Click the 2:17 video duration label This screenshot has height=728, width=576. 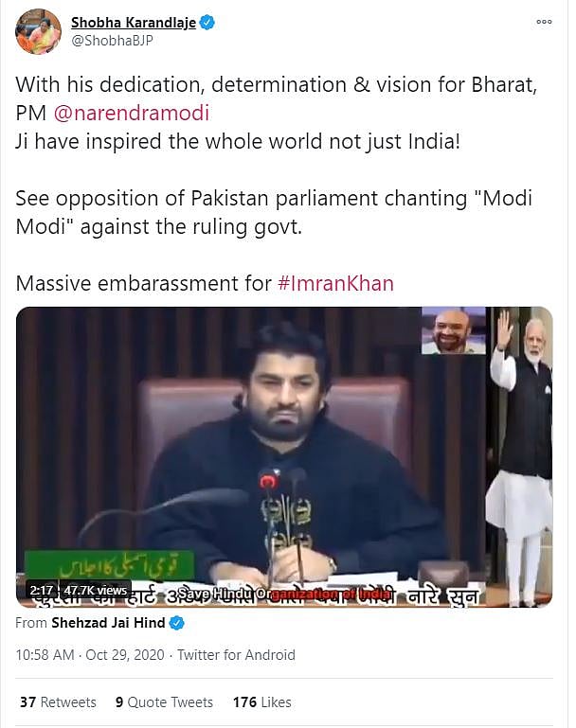tap(42, 590)
